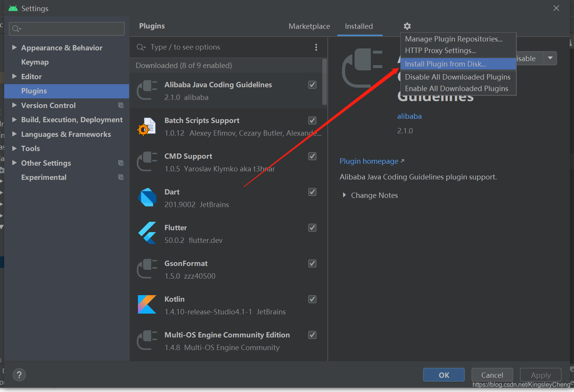The width and height of the screenshot is (574, 392).
Task: Uncheck the Dart plugin checkbox
Action: coord(312,192)
